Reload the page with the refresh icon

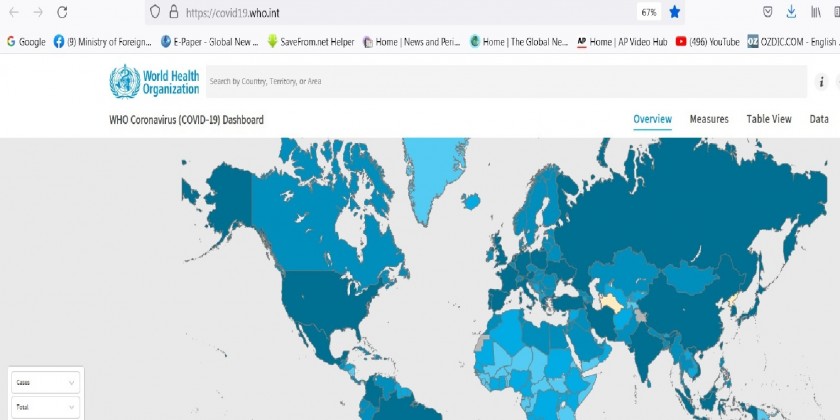[x=62, y=13]
